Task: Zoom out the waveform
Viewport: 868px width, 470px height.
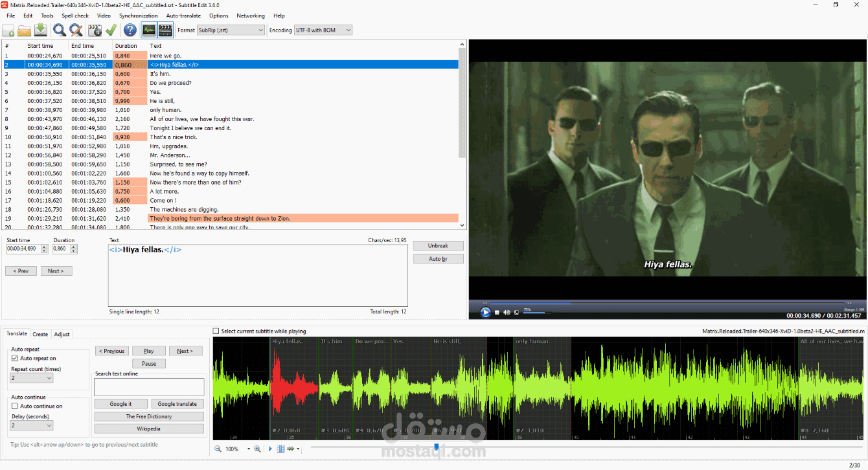Action: pos(218,449)
